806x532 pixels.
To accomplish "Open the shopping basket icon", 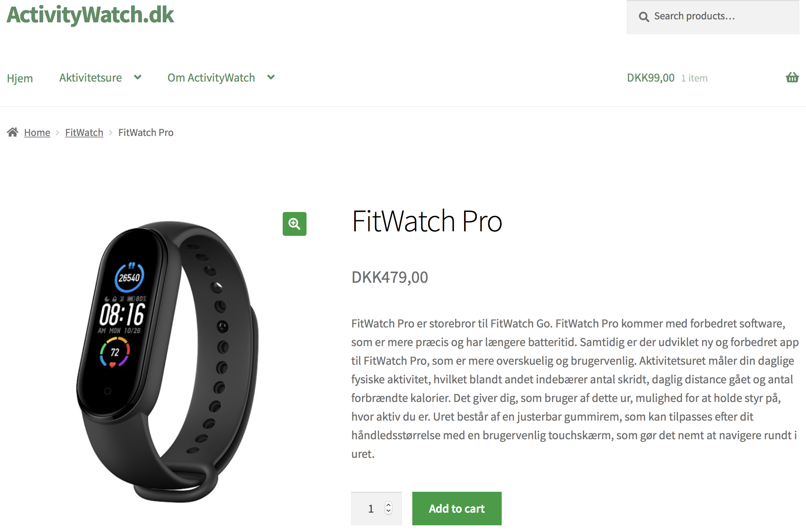I will tap(792, 77).
